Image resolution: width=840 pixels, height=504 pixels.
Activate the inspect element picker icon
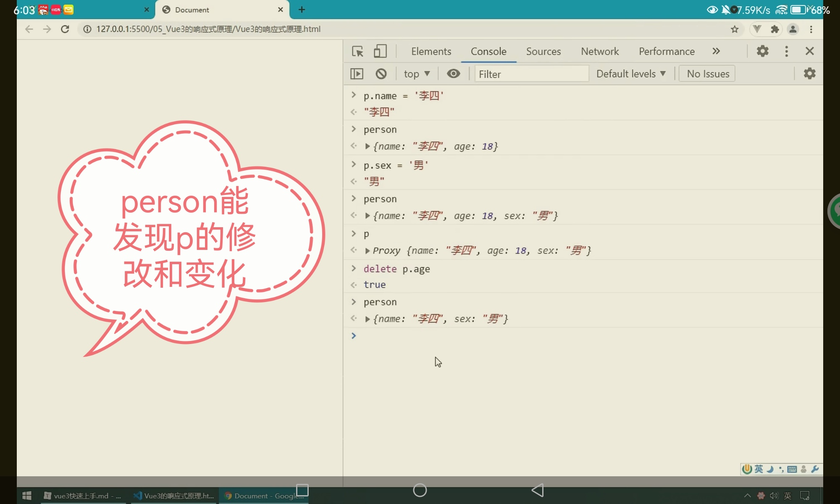pyautogui.click(x=357, y=51)
